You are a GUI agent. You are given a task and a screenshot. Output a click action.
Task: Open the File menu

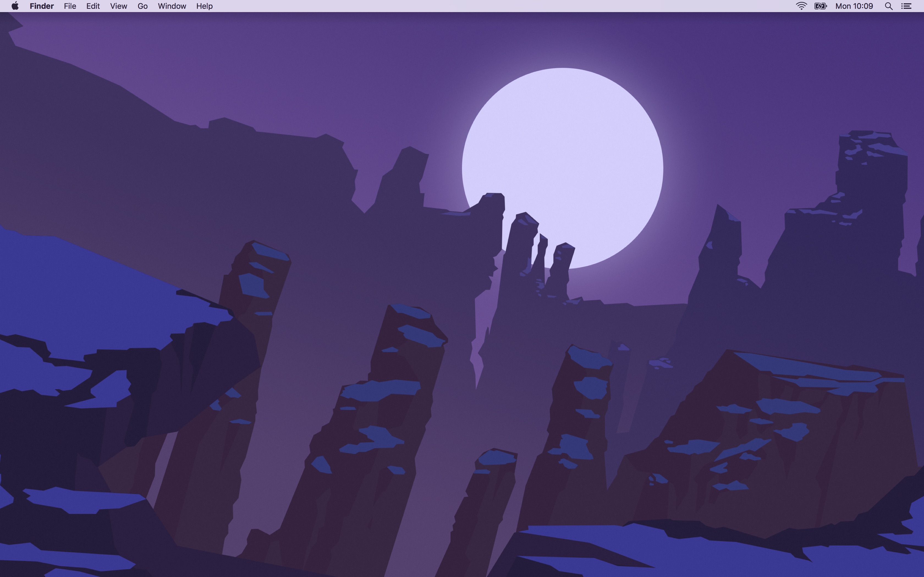pyautogui.click(x=70, y=6)
